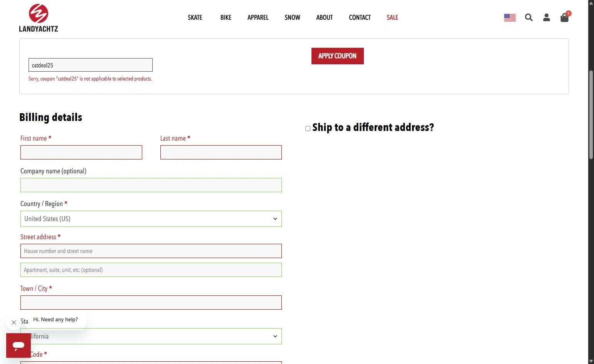
Task: Click the 'Hi. Need any help?' message
Action: point(56,319)
